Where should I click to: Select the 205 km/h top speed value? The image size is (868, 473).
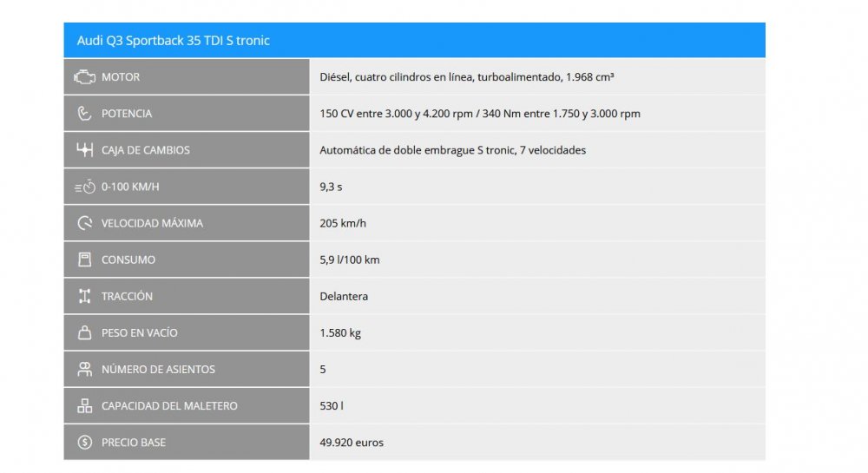pyautogui.click(x=343, y=223)
